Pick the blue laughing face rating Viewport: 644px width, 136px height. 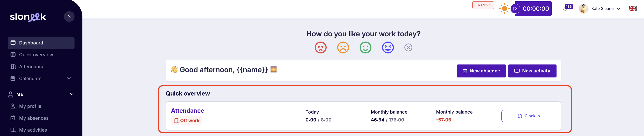point(388,47)
